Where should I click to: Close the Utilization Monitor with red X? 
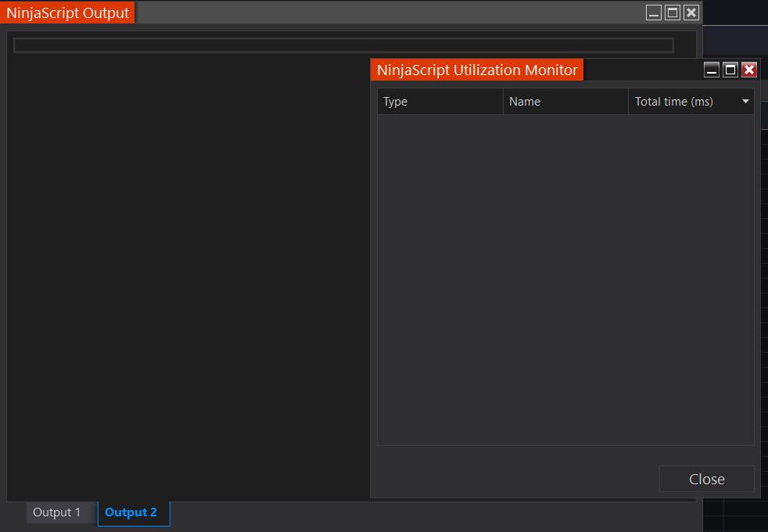(749, 70)
